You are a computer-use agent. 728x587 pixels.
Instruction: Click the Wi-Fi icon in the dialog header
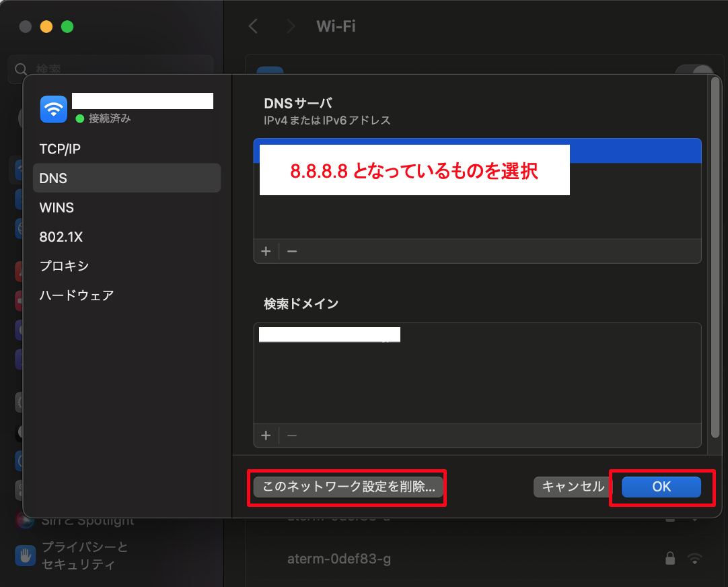coord(54,109)
